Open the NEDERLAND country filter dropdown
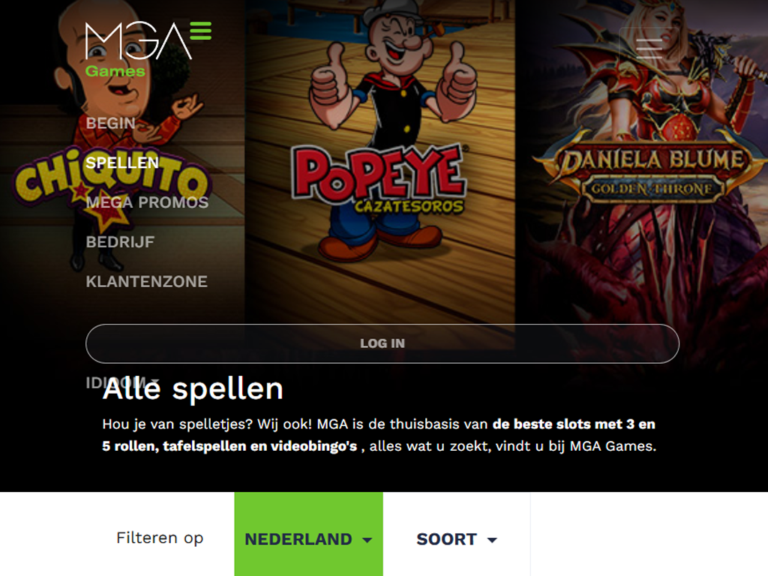This screenshot has width=768, height=576. click(x=309, y=539)
